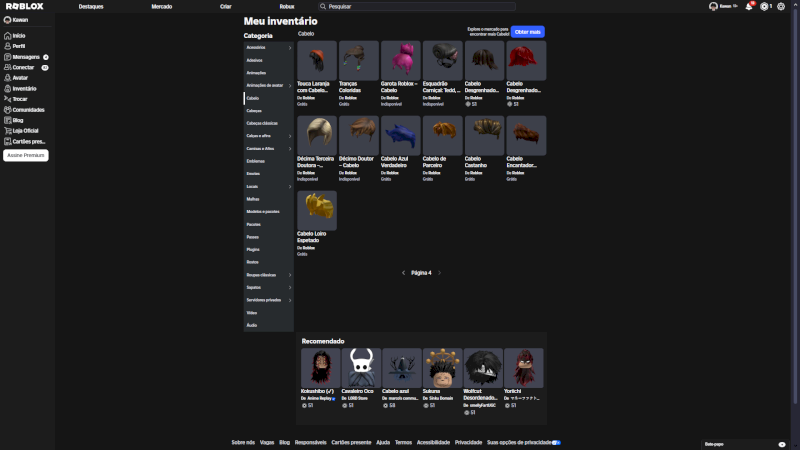Expand the Camisas e afins category
This screenshot has height=450, width=800.
click(x=290, y=149)
